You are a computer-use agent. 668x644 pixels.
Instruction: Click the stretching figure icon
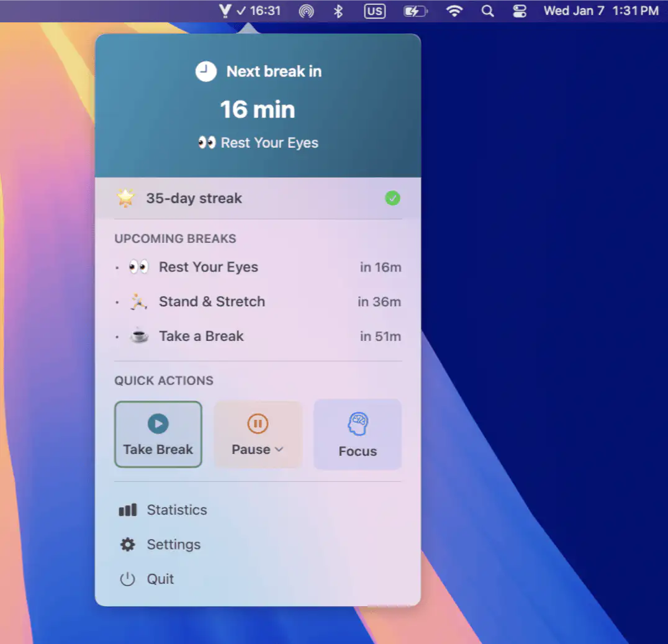pyautogui.click(x=139, y=302)
